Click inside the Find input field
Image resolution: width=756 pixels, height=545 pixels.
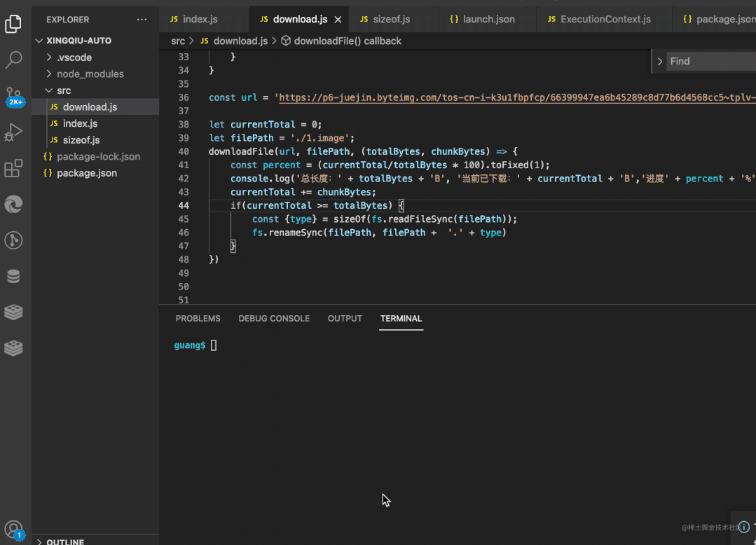(x=708, y=62)
